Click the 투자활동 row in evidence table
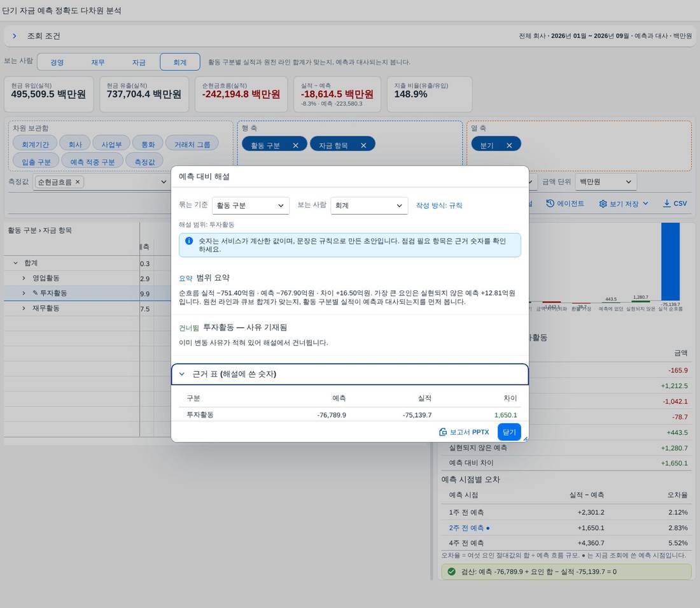The image size is (700, 608). point(350,415)
